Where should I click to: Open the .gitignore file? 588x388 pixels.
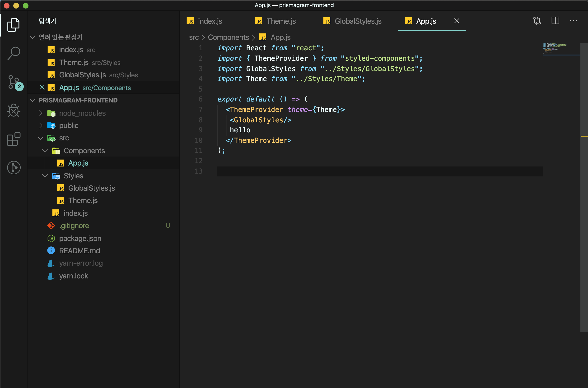tap(103, 226)
